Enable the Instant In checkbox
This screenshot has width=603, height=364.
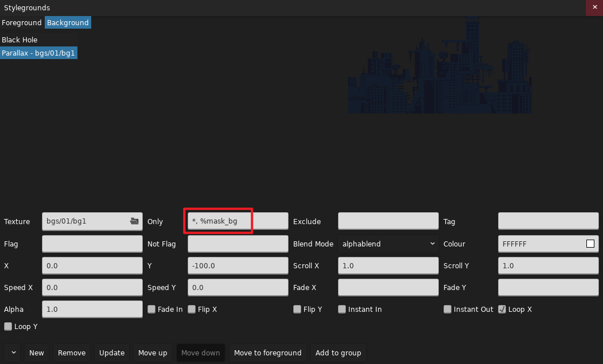tap(342, 310)
